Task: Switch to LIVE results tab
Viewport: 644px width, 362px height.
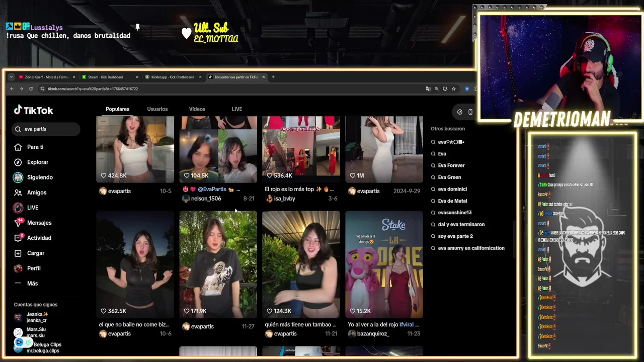Action: (x=237, y=109)
